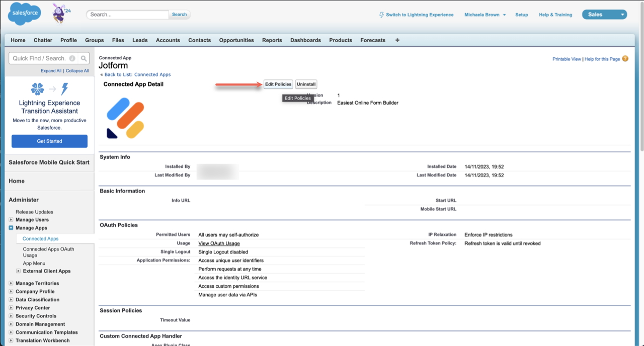Screen dimensions: 644x346
Task: Expand Privacy Center section
Action: [11, 308]
